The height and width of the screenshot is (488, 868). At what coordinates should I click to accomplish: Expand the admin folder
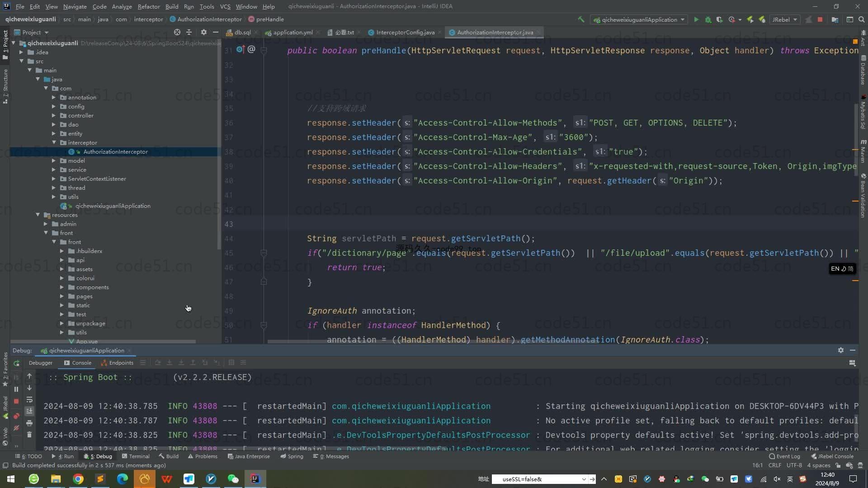46,224
